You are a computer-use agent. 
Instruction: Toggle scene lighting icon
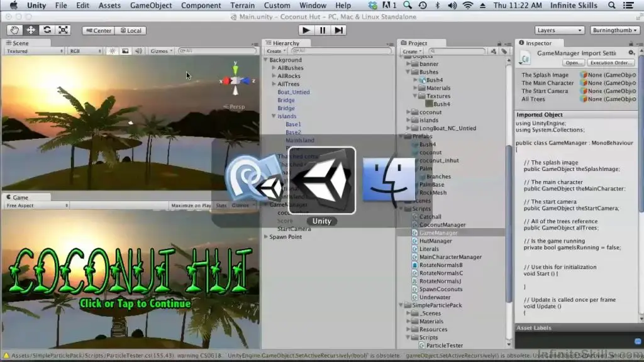coord(112,51)
